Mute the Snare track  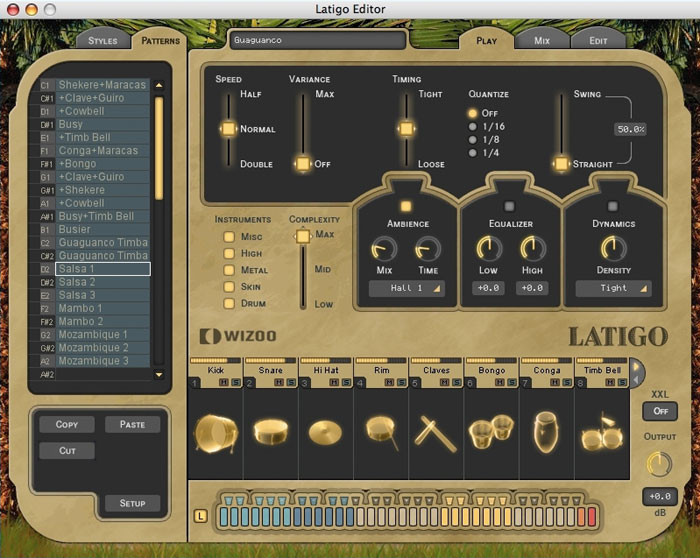(x=279, y=383)
